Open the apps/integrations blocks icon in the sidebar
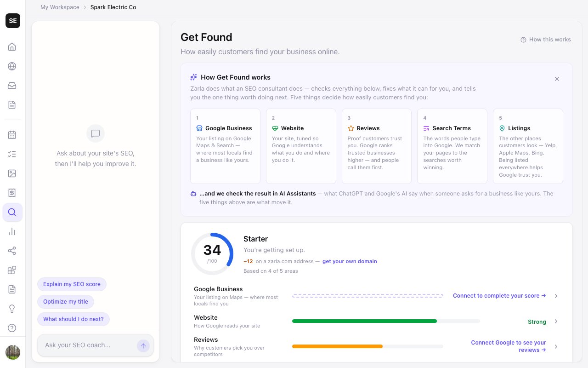Image resolution: width=588 pixels, height=368 pixels. tap(12, 270)
